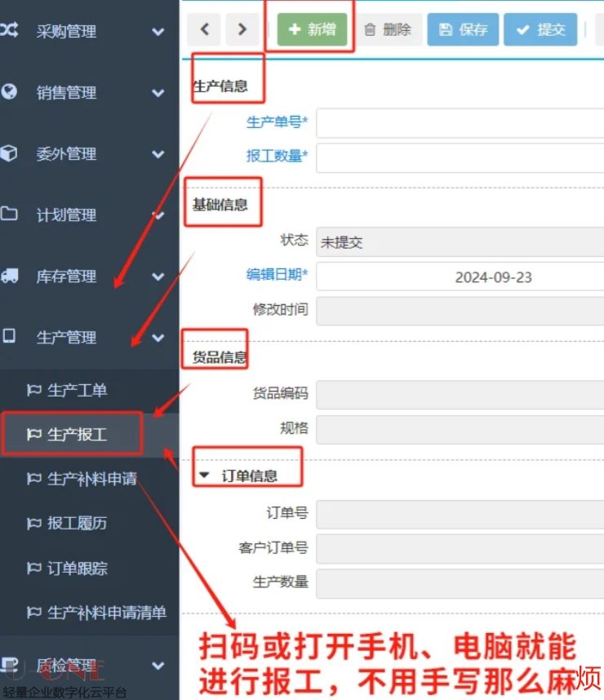Go to previous record with left arrow

pos(204,29)
